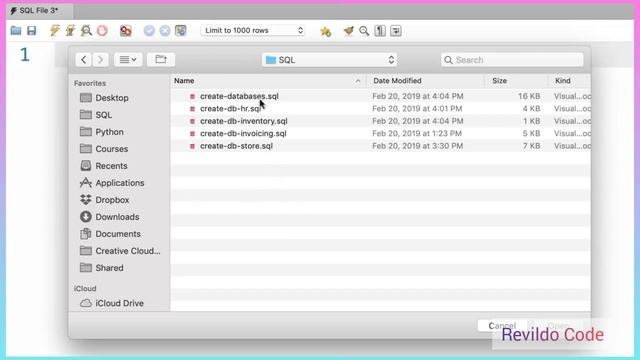Click the Cancel button in the dialog
Screen dimensions: 640x360
502,326
